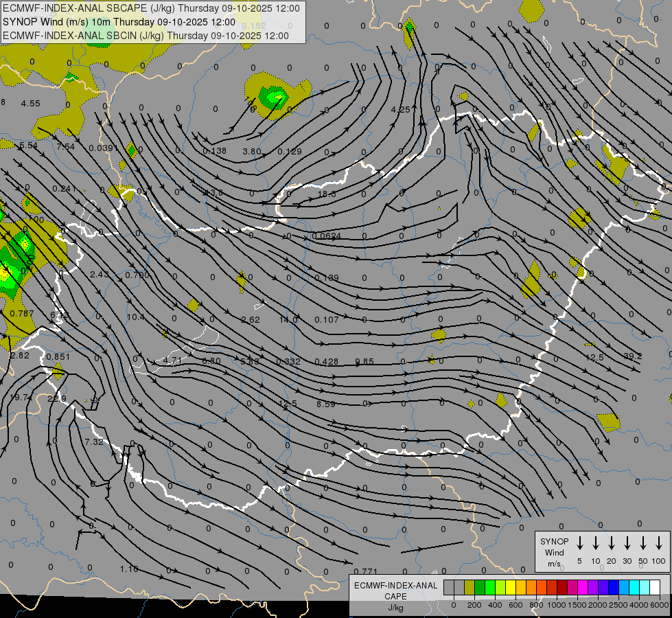672x618 pixels.
Task: Click the map value 8.59
Action: click(326, 404)
